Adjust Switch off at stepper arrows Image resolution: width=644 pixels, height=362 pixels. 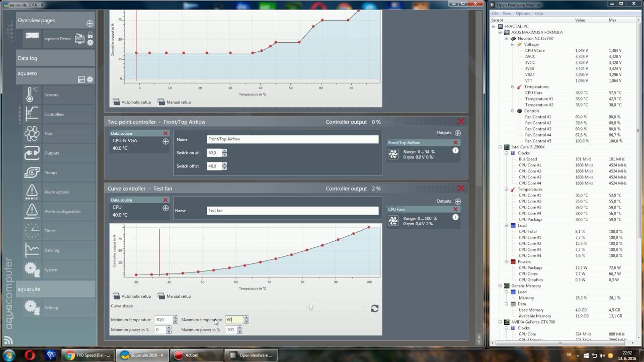224,166
